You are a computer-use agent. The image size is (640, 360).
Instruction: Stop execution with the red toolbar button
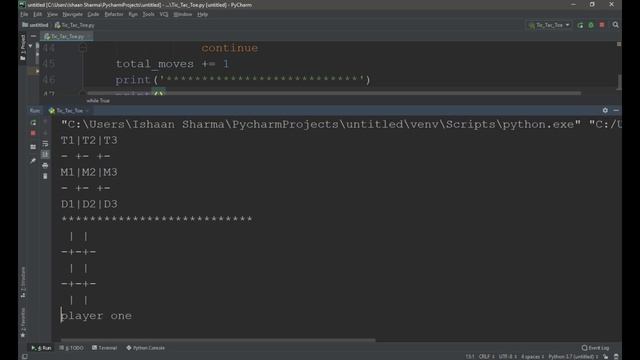[602, 25]
